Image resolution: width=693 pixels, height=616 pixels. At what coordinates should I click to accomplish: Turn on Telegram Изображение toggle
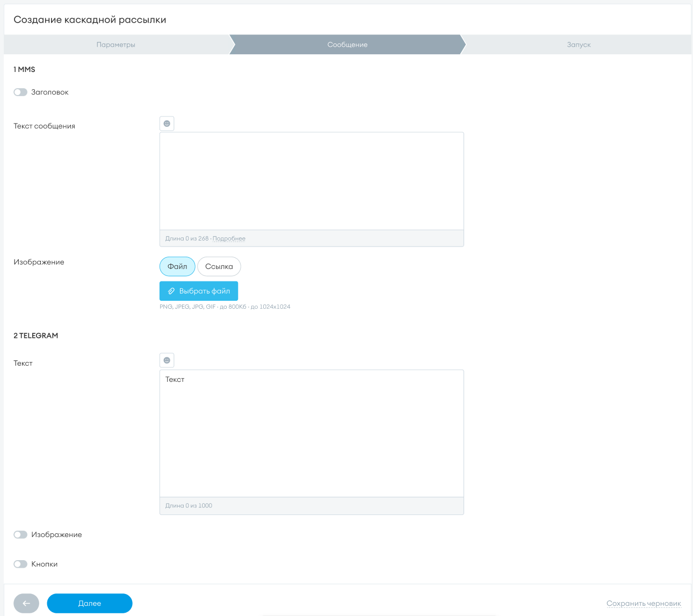click(x=20, y=535)
